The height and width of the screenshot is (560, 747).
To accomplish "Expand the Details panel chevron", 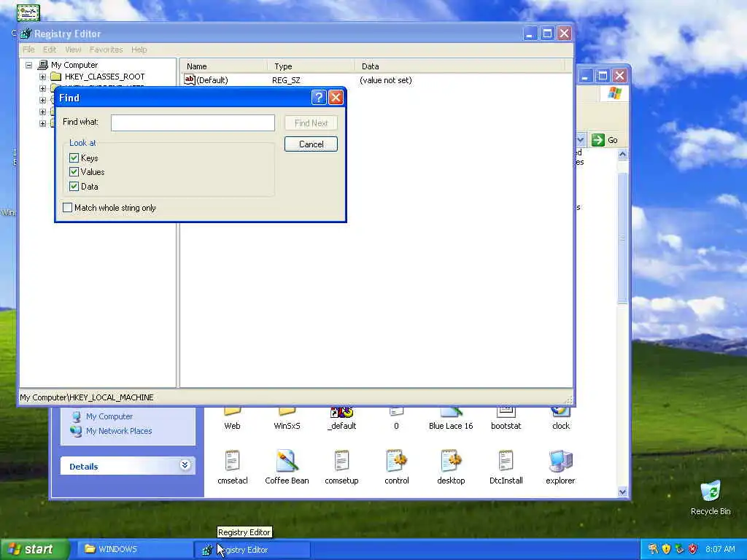I will tap(185, 465).
